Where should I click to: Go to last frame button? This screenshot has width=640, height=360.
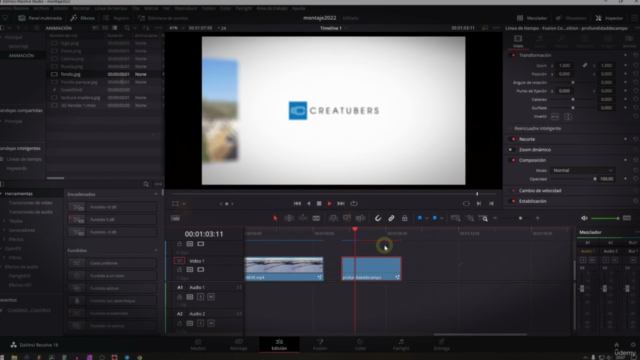[341, 203]
